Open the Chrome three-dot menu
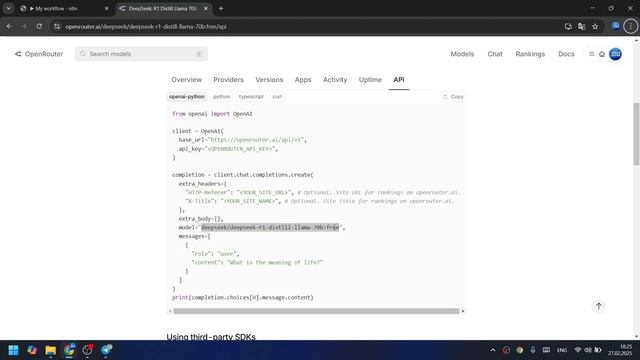The height and width of the screenshot is (360, 640). tap(630, 27)
